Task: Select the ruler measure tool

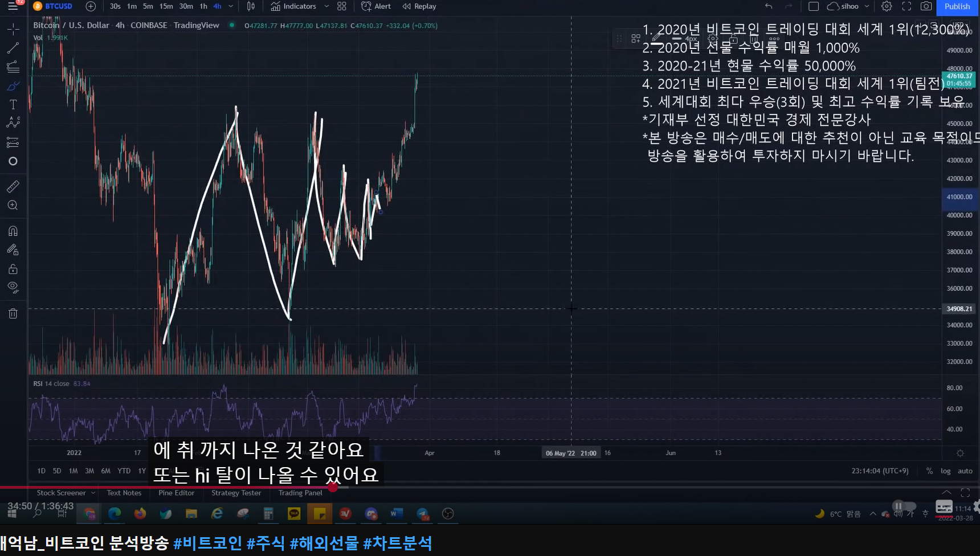Action: point(13,186)
